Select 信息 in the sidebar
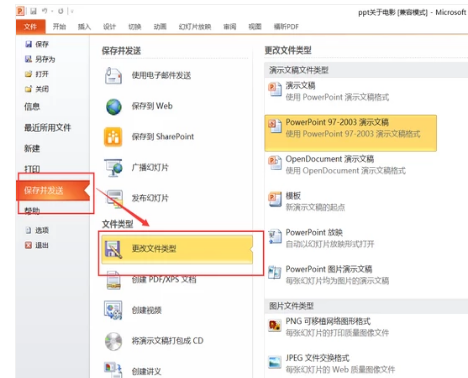This screenshot has width=468, height=378. (x=32, y=107)
